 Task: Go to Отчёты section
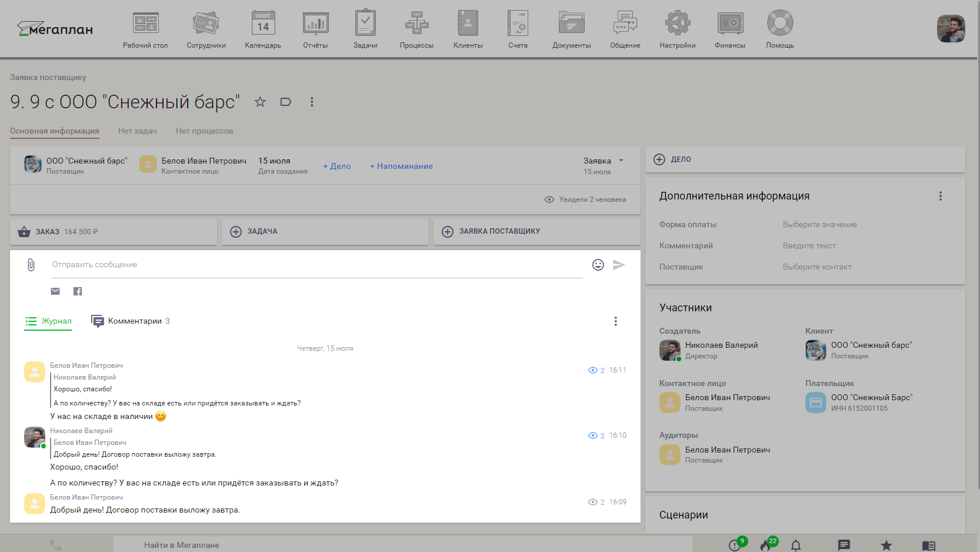(315, 29)
